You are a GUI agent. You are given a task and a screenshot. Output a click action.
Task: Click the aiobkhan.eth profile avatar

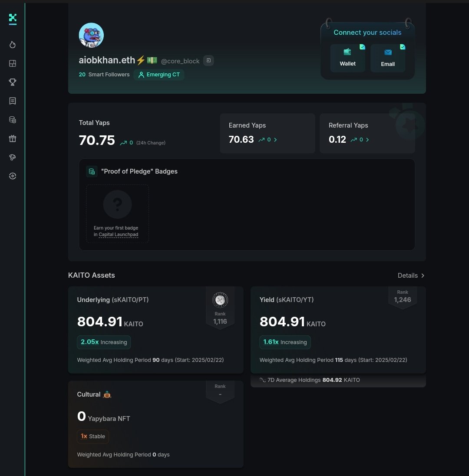click(x=91, y=35)
